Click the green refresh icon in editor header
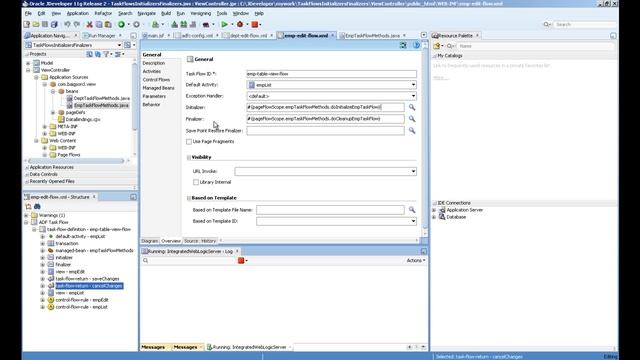This screenshot has width=640, height=360. point(403,45)
